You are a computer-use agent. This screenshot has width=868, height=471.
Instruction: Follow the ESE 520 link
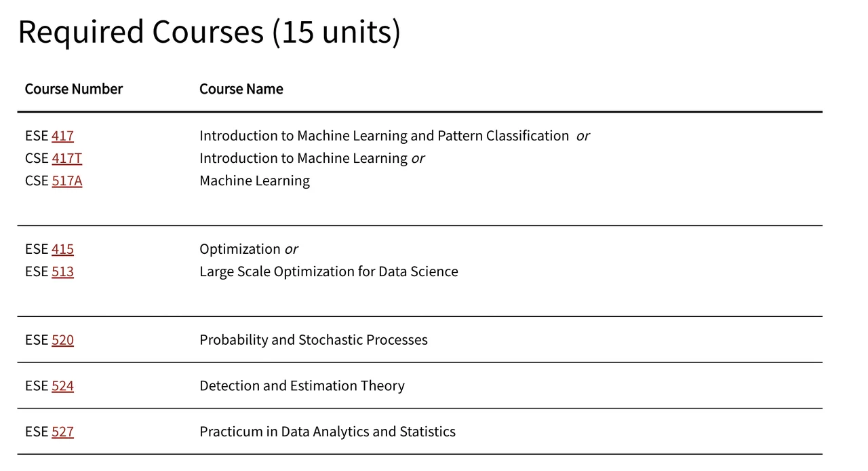point(62,339)
